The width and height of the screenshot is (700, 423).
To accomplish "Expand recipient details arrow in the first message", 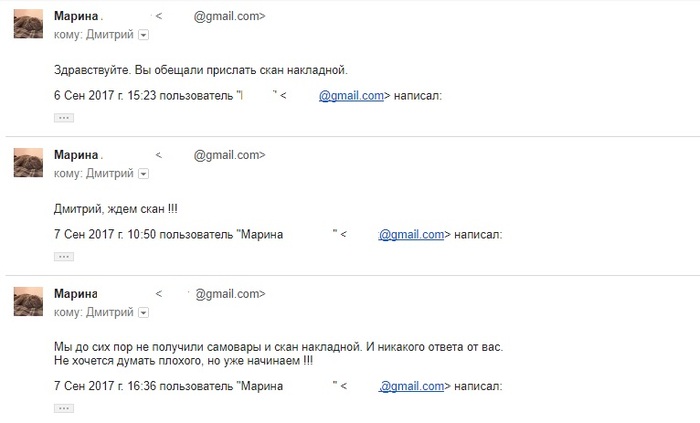I will pyautogui.click(x=142, y=34).
